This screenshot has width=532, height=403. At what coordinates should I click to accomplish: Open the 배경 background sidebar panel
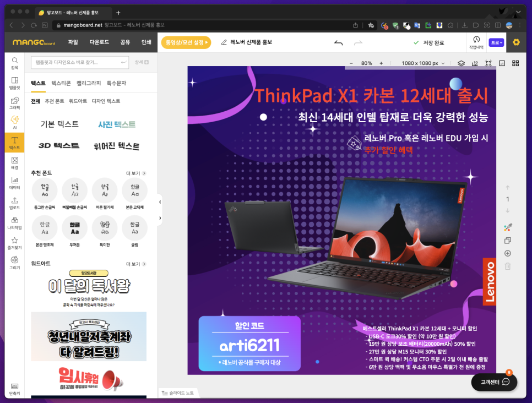(14, 163)
